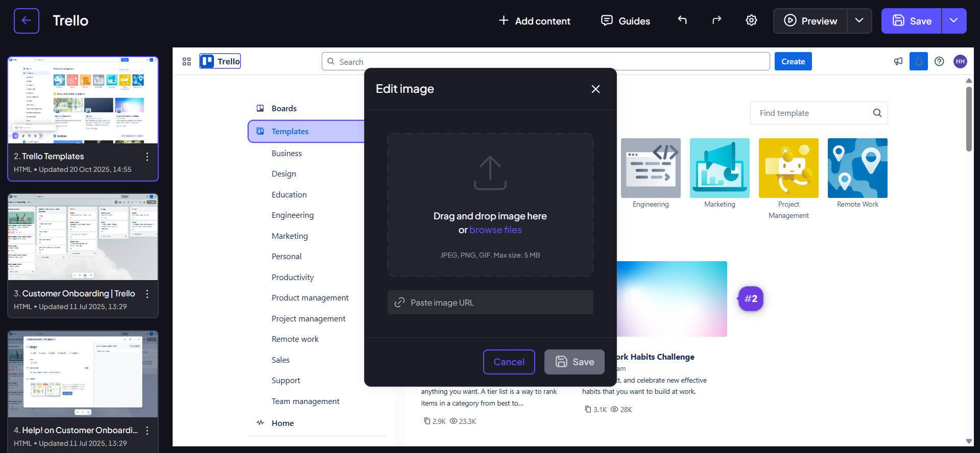Select Help! on Customer Onboarding thumbnail
Image resolution: width=980 pixels, height=453 pixels.
(x=83, y=374)
